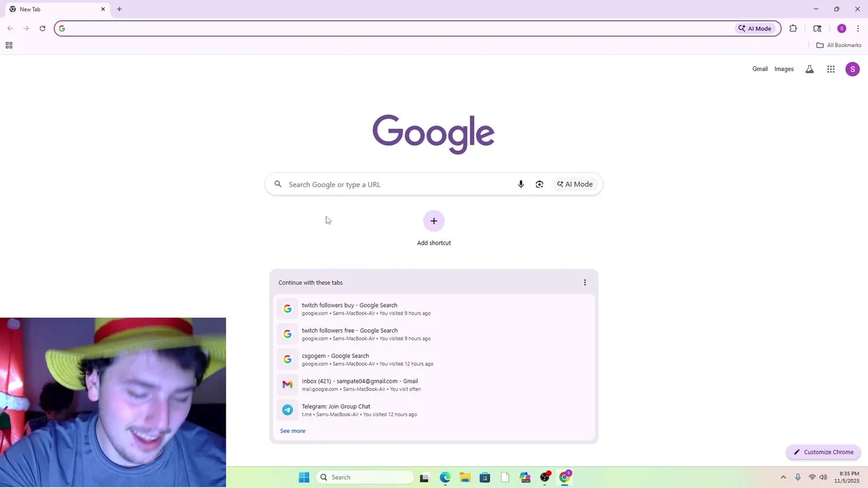
Task: Click AI Mode in the search box
Action: [x=575, y=184]
